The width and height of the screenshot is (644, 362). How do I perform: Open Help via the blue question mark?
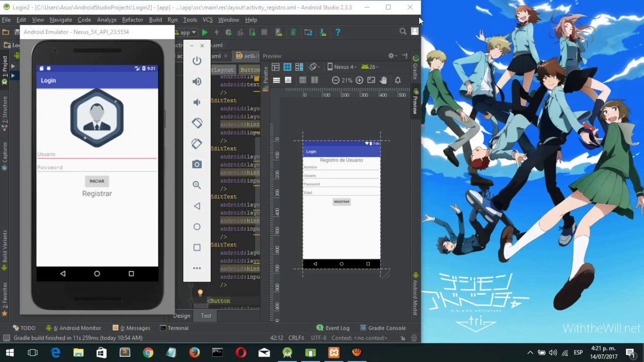pos(338,32)
